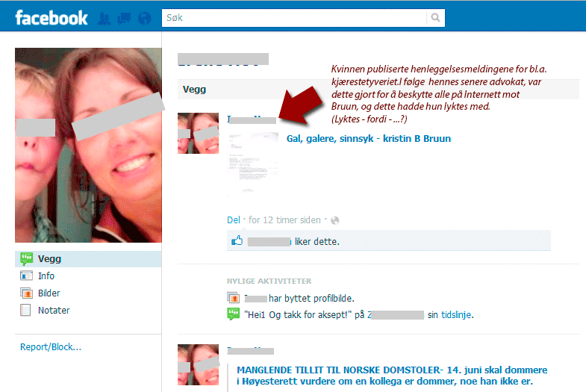Click the 'liker dette.' text
This screenshot has height=392, width=586.
click(x=317, y=242)
